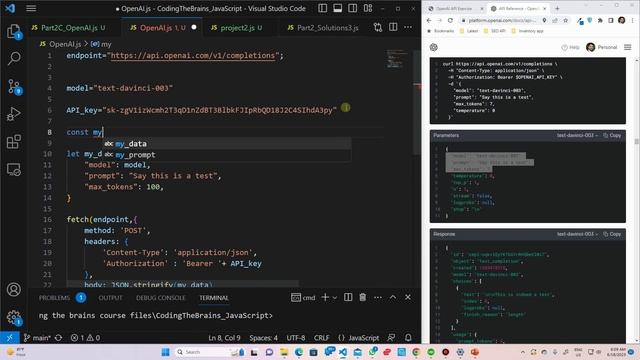640x360 pixels.
Task: Open changes compare icon in editor toolbar
Action: [378, 27]
